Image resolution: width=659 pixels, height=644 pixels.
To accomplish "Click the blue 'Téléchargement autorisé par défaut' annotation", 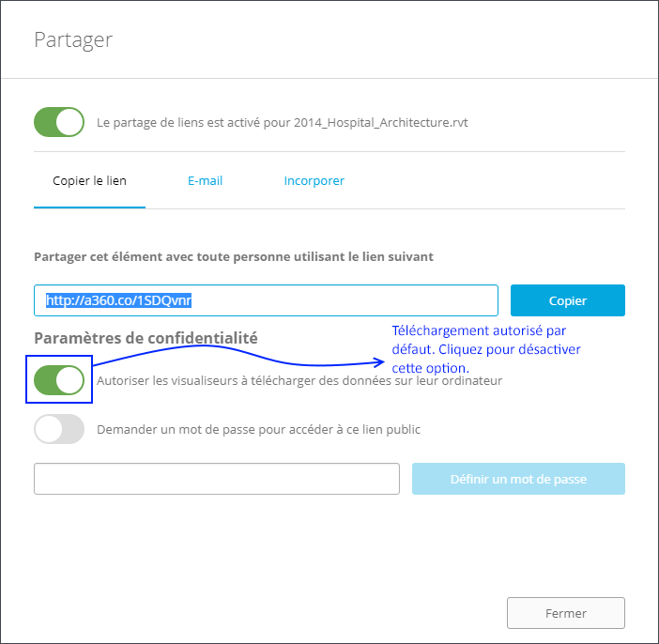I will (485, 349).
